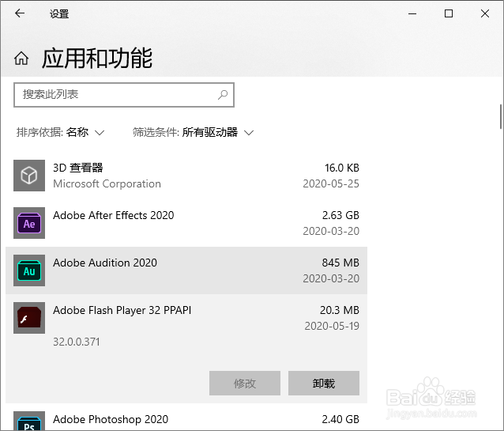
Task: Focus the 搜索此列表 search box
Action: click(x=124, y=95)
